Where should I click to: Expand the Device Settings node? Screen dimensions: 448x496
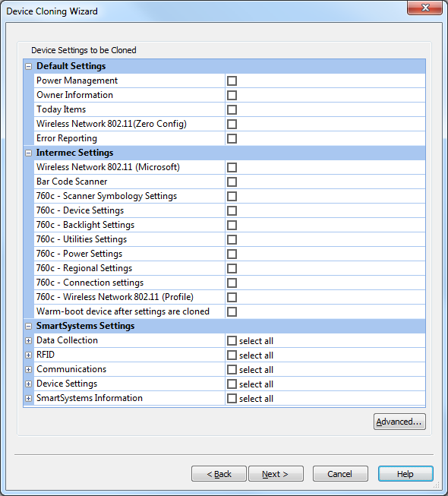(x=28, y=384)
